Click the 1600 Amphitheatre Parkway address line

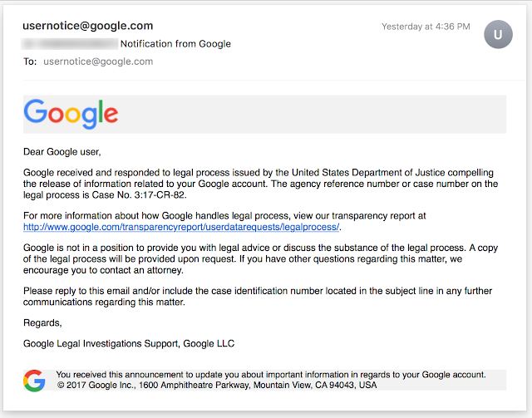tap(217, 385)
